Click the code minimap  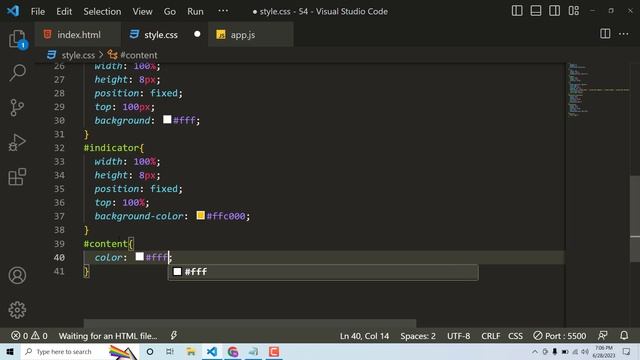[x=598, y=90]
